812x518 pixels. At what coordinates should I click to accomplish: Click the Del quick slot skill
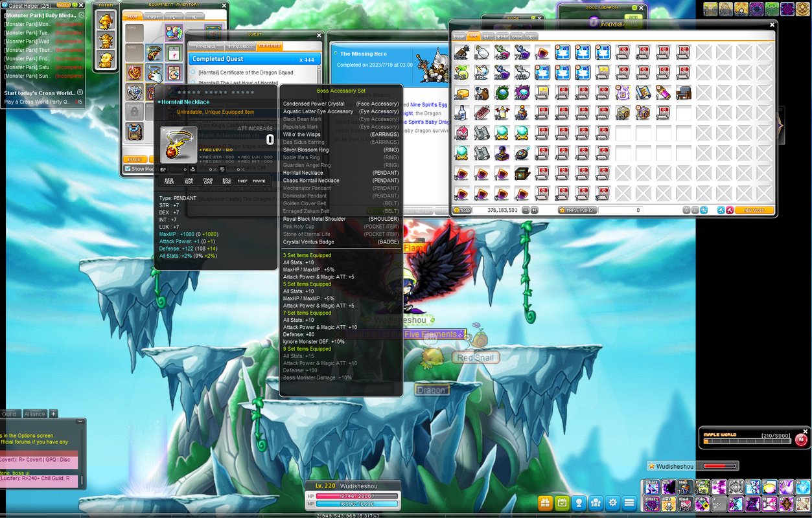click(x=668, y=503)
